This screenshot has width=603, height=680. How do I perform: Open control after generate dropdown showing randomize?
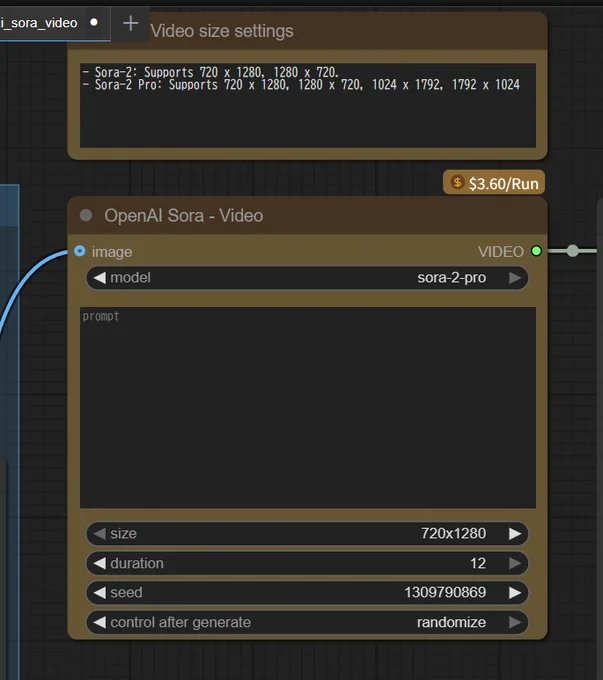click(x=307, y=622)
